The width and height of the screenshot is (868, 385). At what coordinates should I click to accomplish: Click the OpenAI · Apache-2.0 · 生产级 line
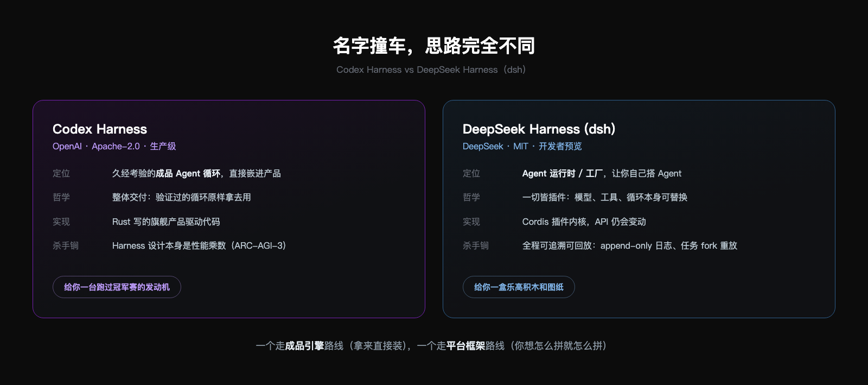pos(114,146)
